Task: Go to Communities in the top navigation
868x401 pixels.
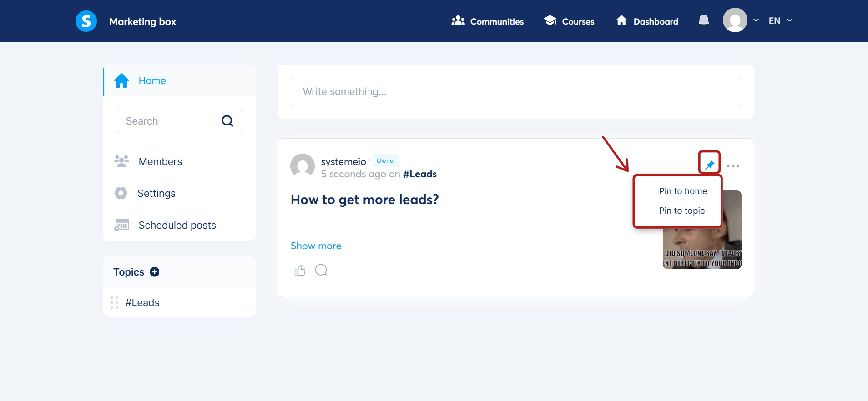Action: 487,21
